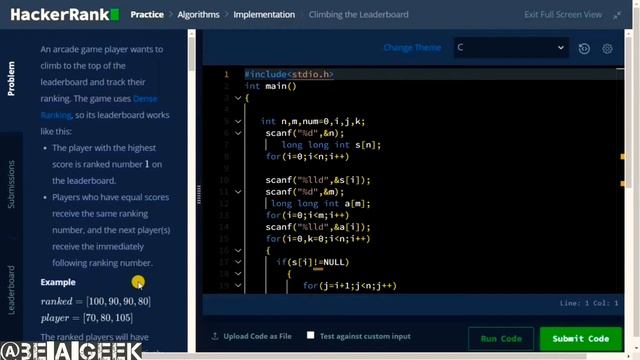Viewport: 640px width, 360px height.
Task: Click the exit fullscreen arrows icon
Action: pos(617,15)
